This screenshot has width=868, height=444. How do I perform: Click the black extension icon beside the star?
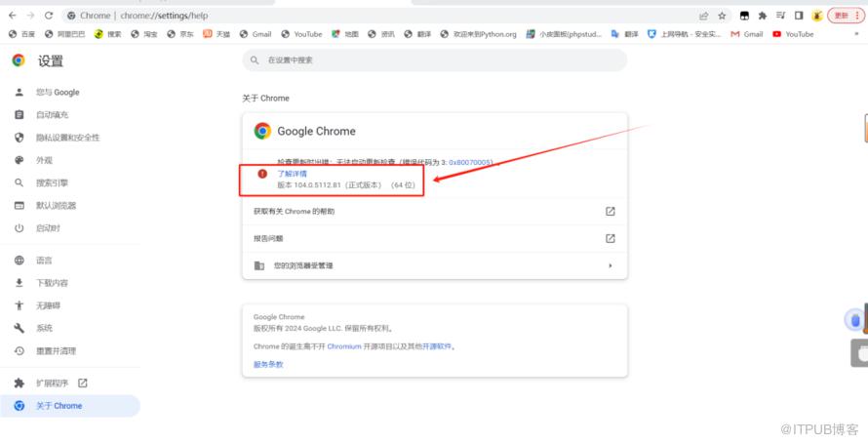coord(744,16)
